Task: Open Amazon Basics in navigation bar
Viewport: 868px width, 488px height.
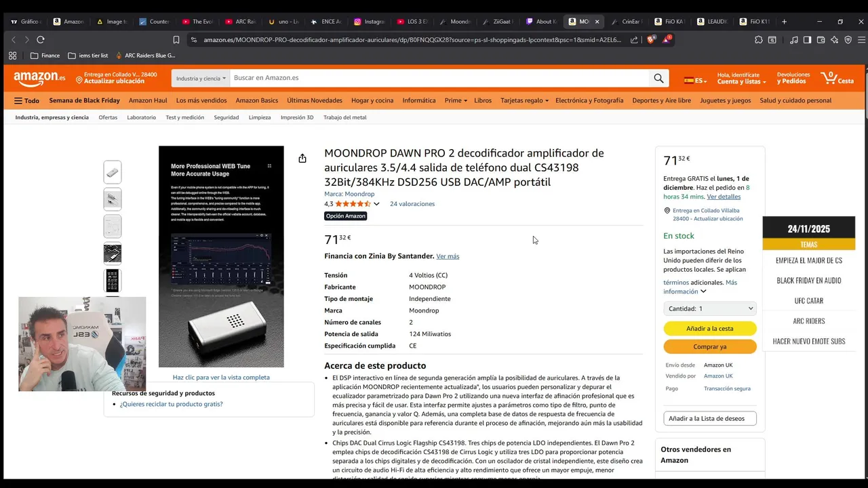Action: (257, 100)
